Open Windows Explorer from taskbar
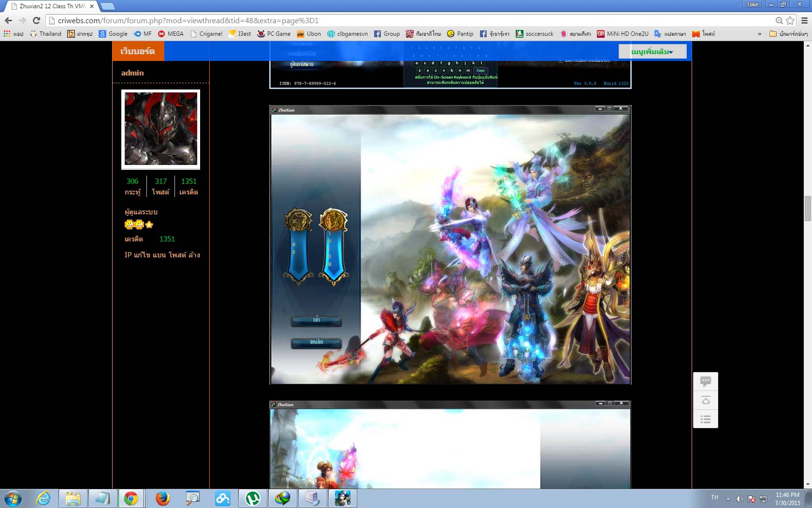 (73, 498)
